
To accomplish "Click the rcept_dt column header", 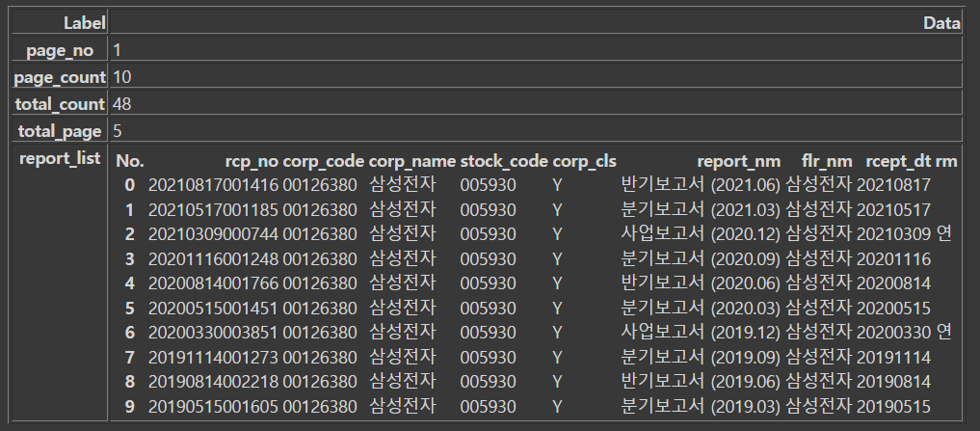I will click(898, 161).
